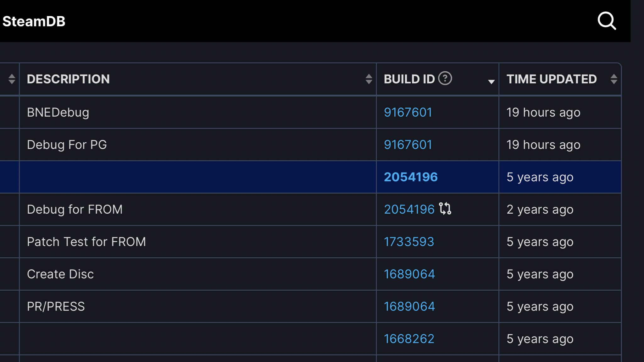Click build ID 1668262 link

click(x=409, y=338)
